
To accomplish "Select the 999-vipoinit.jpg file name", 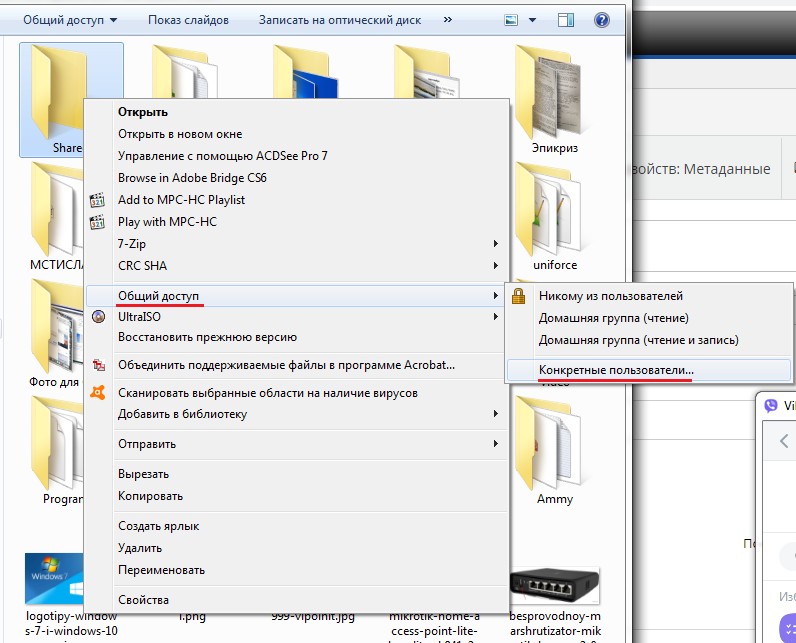I will click(312, 617).
